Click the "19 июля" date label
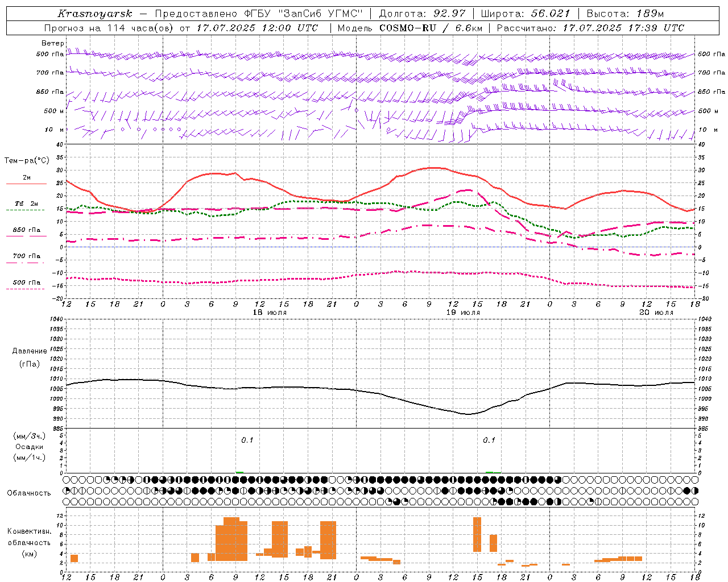 pos(463,313)
